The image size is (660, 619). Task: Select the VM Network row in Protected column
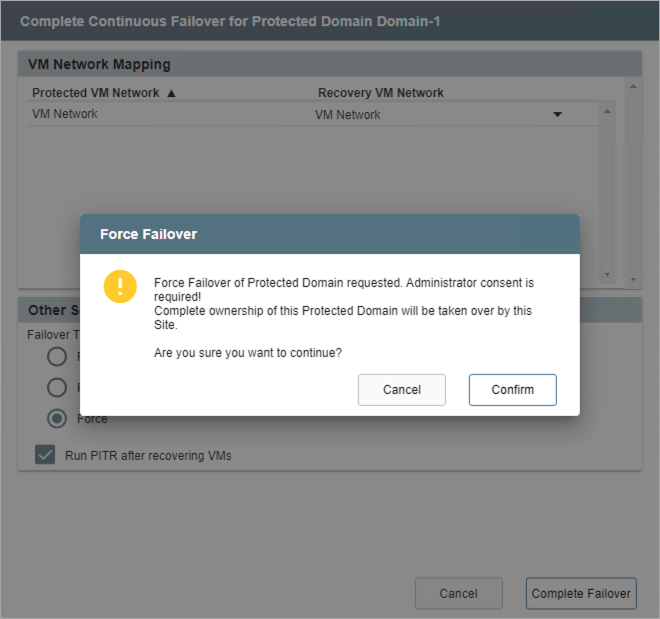click(65, 114)
